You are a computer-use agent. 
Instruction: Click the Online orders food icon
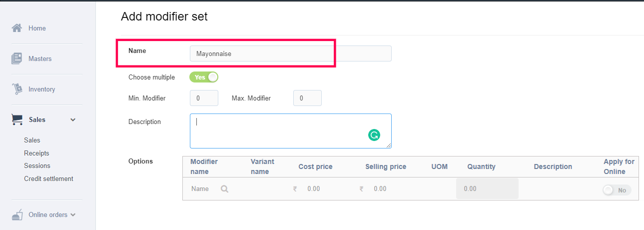click(17, 215)
